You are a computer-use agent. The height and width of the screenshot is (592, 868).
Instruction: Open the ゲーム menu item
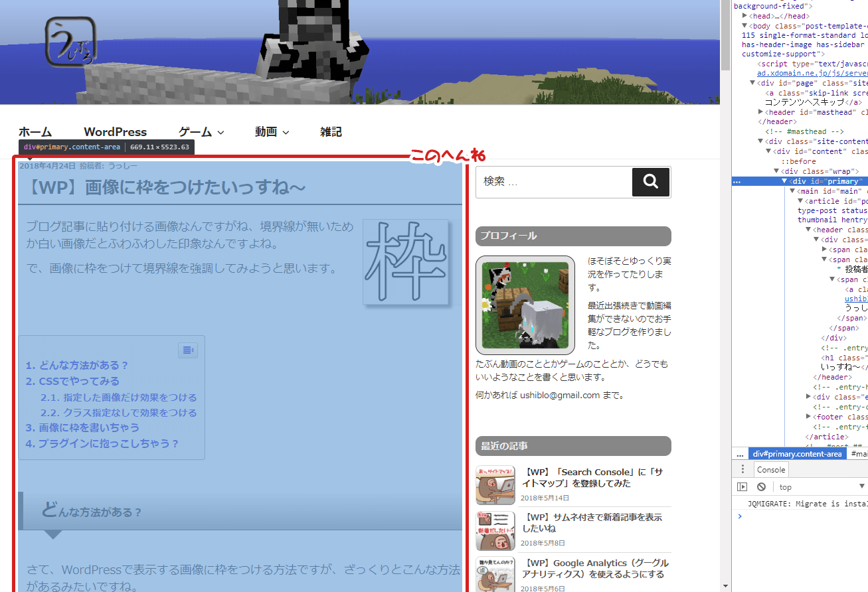coord(195,132)
